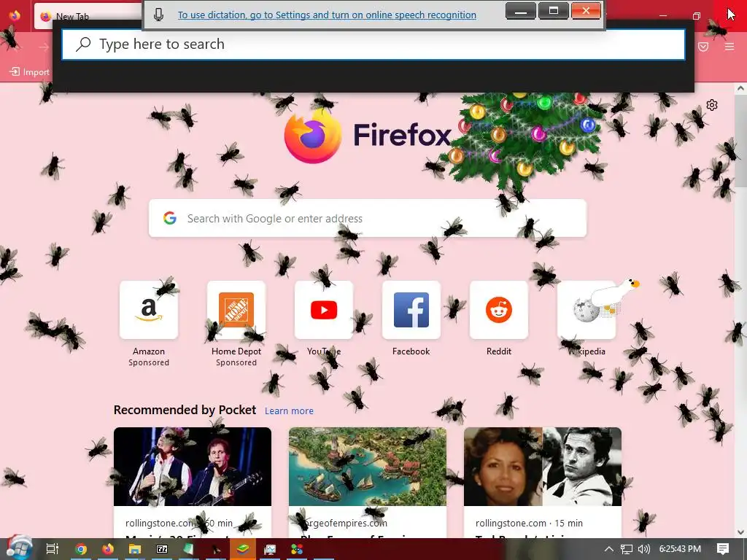Click the scrollbar down arrow
This screenshot has width=747, height=560.
(x=740, y=532)
